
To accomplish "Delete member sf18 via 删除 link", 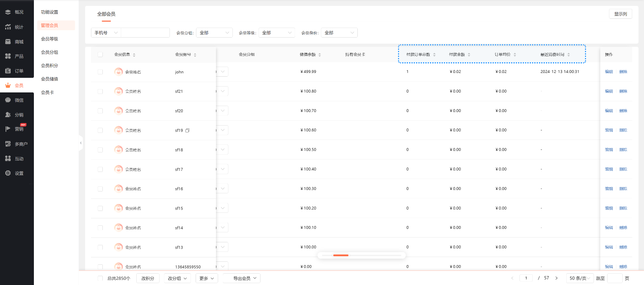I will (x=623, y=150).
